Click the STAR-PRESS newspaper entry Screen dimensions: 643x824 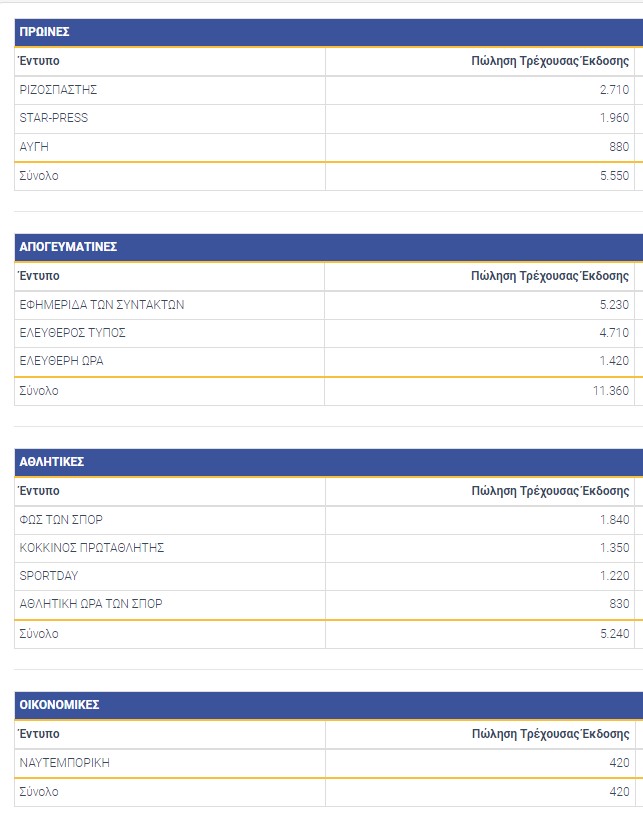[x=54, y=118]
